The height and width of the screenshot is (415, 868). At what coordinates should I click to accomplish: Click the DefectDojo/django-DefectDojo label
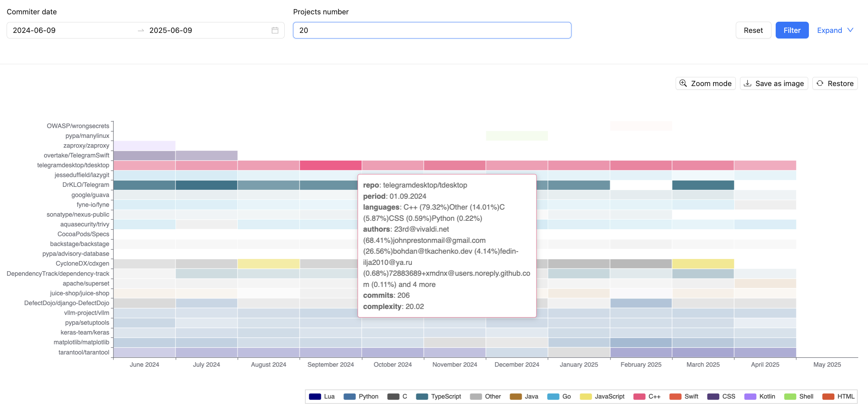click(x=67, y=303)
